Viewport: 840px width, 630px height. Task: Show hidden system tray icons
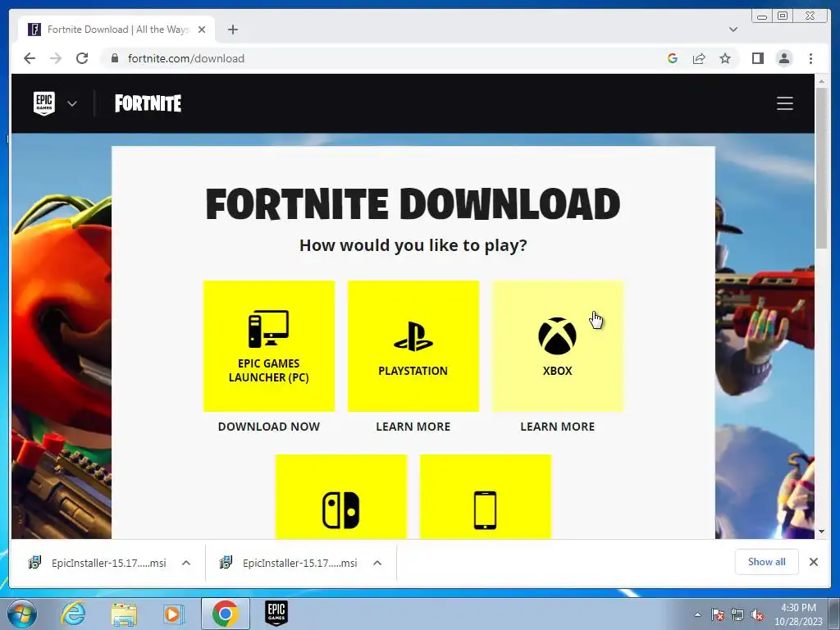697,614
